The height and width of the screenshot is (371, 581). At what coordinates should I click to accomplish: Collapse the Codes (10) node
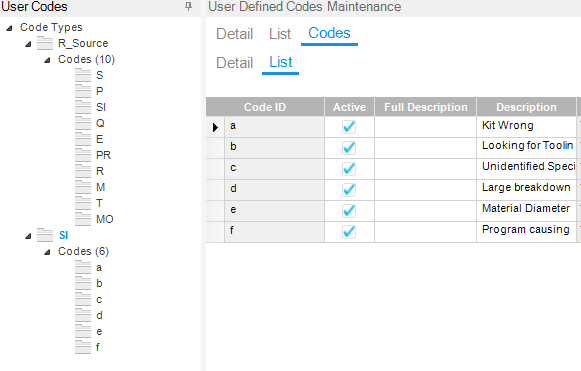[x=47, y=60]
